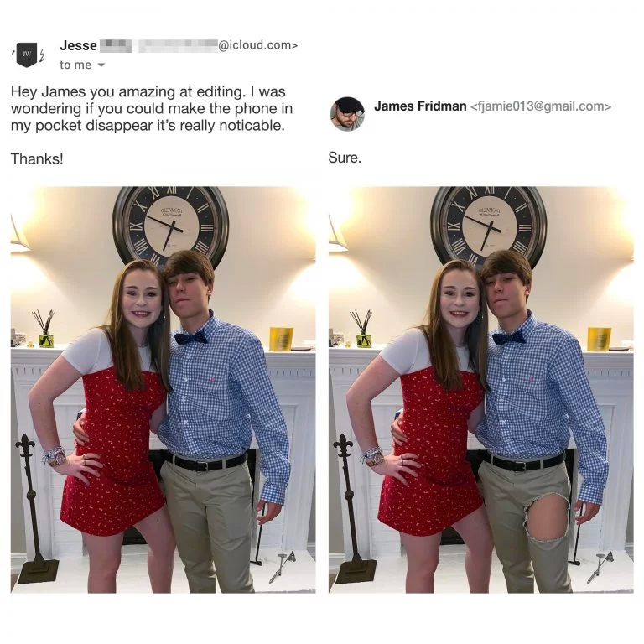Click the navy bow tie in the left photo
The image size is (644, 644).
191,338
